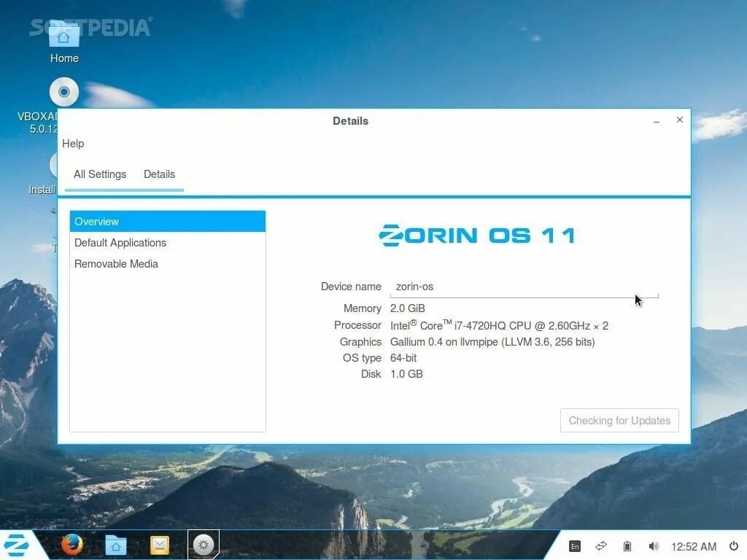The image size is (747, 560).
Task: Close the Details window
Action: tap(680, 120)
